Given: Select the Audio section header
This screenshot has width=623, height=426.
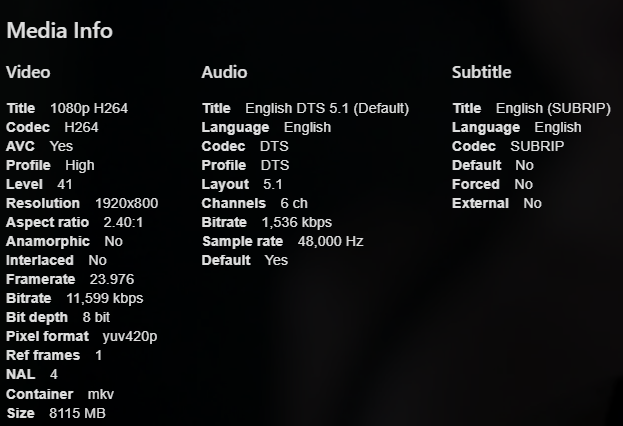Looking at the screenshot, I should click(x=224, y=72).
